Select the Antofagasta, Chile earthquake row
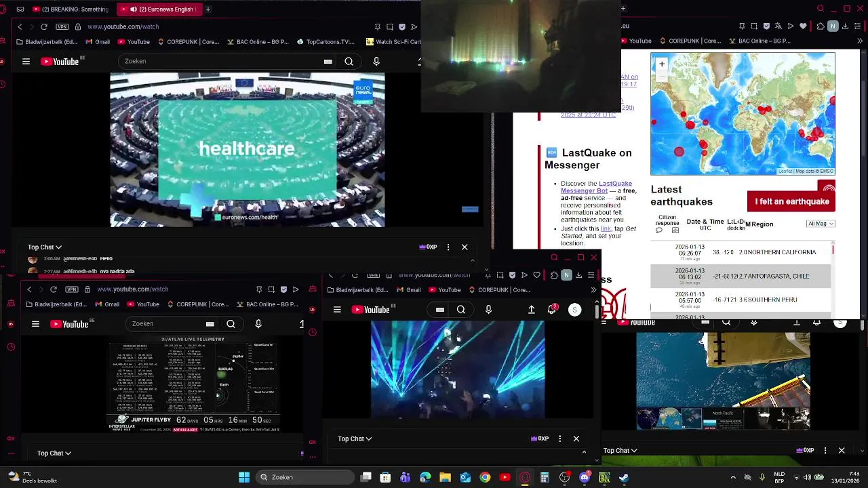The width and height of the screenshot is (868, 488). coord(741,277)
